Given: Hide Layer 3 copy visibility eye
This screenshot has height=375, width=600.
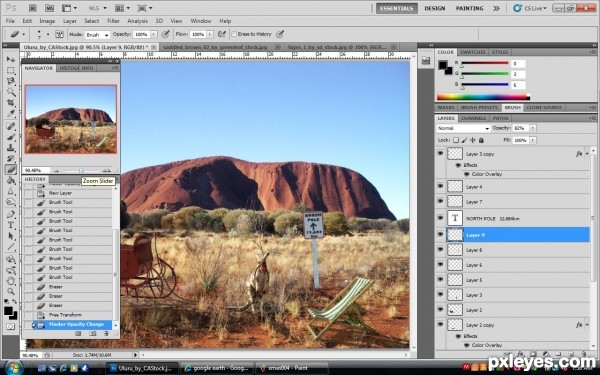Looking at the screenshot, I should coord(440,153).
